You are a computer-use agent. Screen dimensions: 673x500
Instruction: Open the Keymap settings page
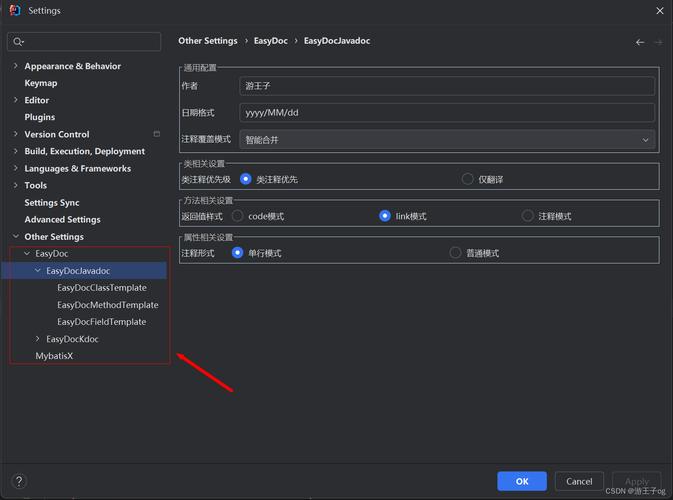[41, 83]
